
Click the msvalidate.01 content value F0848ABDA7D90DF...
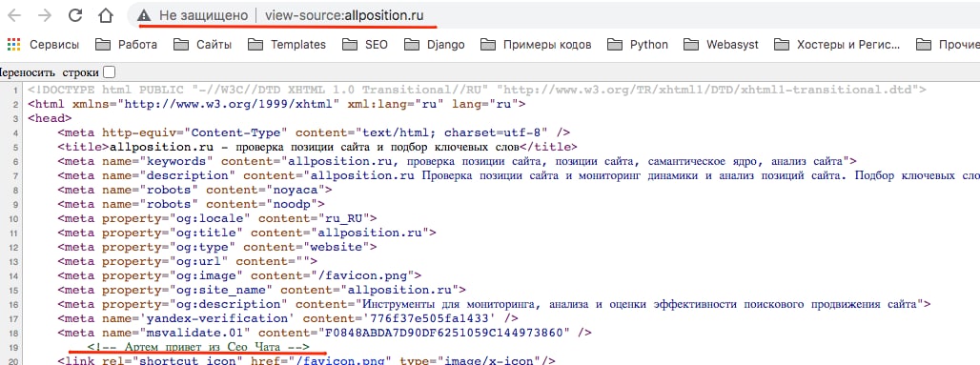click(x=444, y=333)
